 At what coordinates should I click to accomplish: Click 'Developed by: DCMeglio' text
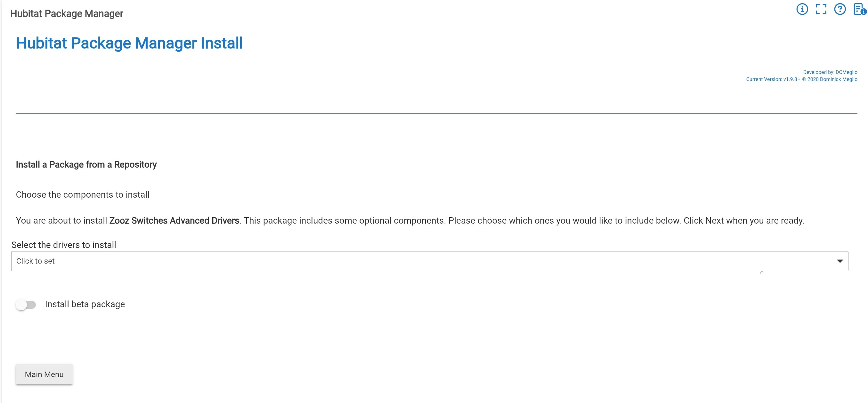tap(830, 72)
